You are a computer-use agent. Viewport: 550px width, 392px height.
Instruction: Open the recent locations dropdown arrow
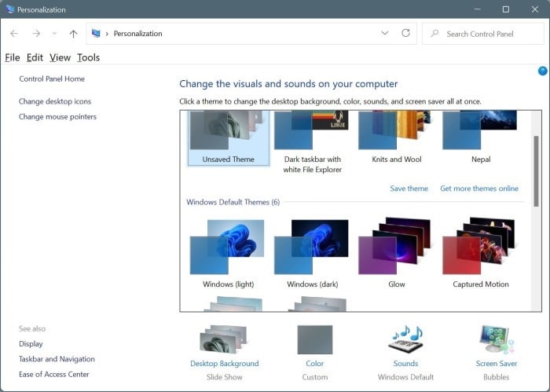(54, 34)
